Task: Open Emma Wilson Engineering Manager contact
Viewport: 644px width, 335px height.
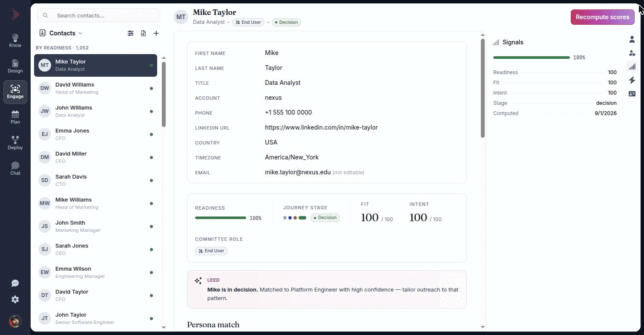Action: pyautogui.click(x=95, y=272)
